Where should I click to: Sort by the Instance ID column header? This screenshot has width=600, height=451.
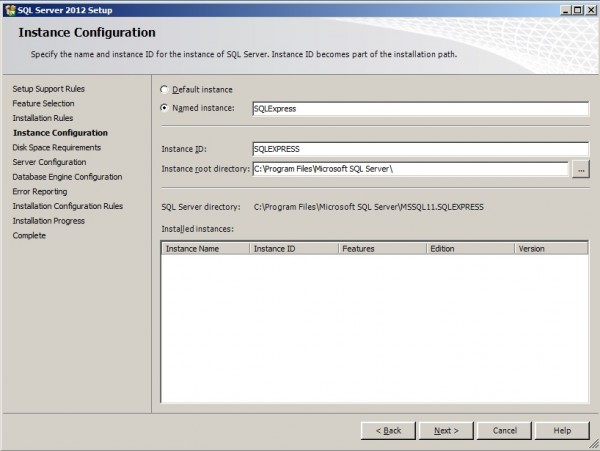pos(294,249)
